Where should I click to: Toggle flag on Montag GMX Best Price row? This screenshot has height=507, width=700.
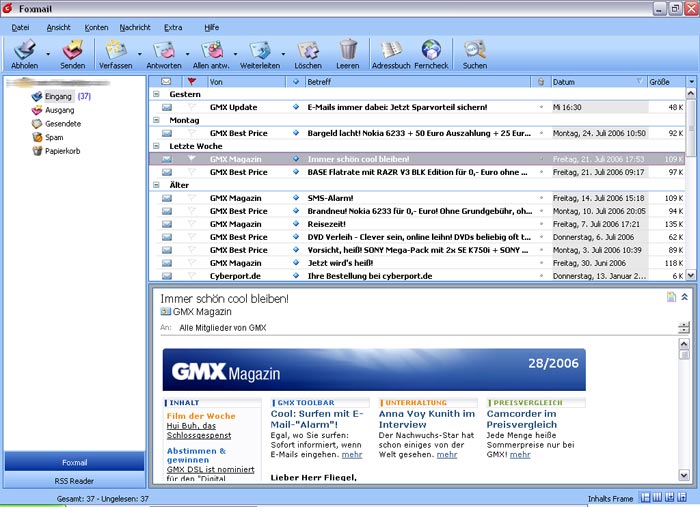pos(192,133)
